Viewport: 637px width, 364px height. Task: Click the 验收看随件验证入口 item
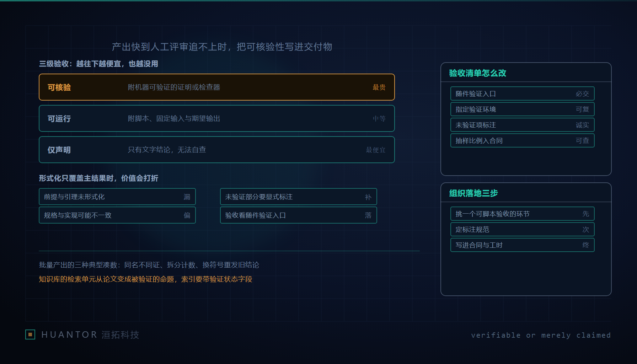point(299,215)
